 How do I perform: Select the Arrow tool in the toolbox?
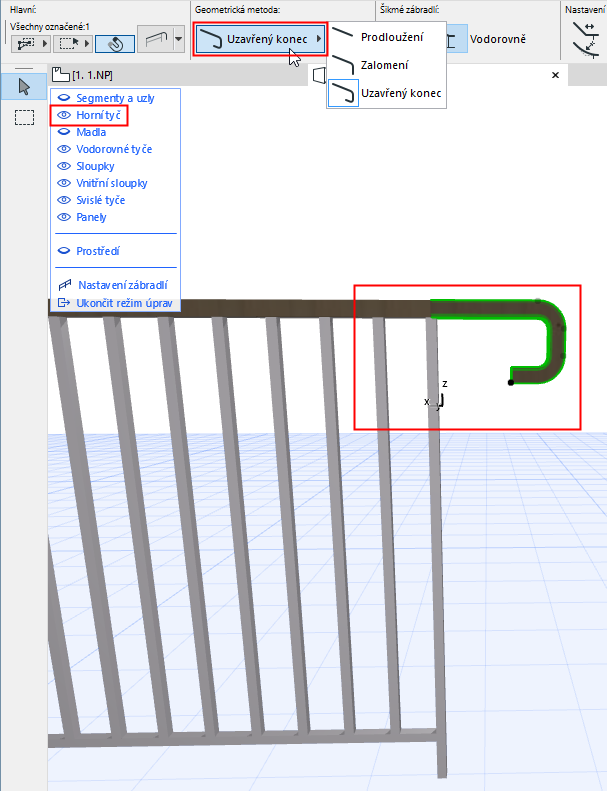24,87
